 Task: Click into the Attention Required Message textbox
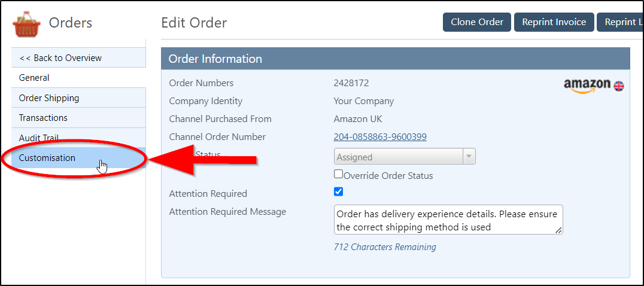[x=448, y=220]
